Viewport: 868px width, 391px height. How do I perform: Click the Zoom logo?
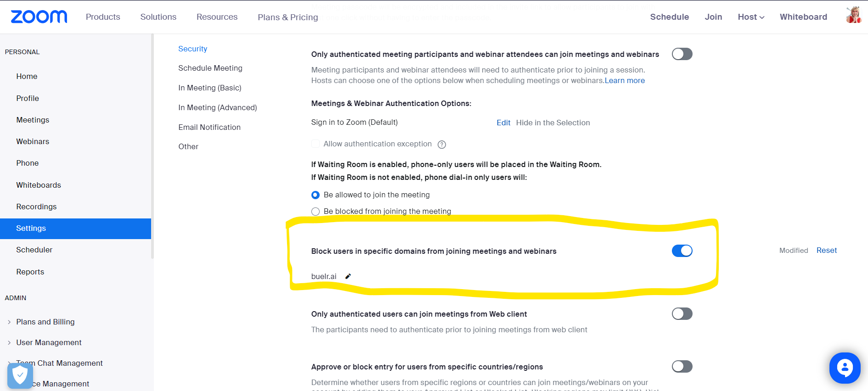[x=39, y=16]
